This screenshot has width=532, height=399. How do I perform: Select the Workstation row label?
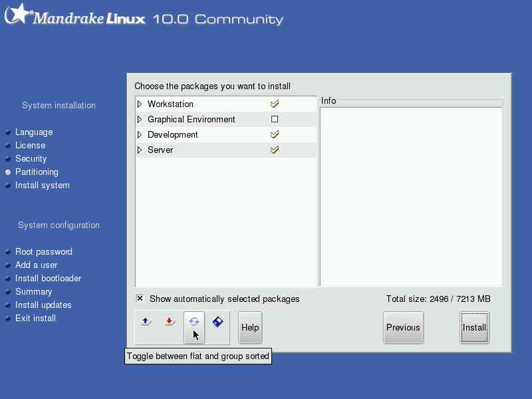170,104
